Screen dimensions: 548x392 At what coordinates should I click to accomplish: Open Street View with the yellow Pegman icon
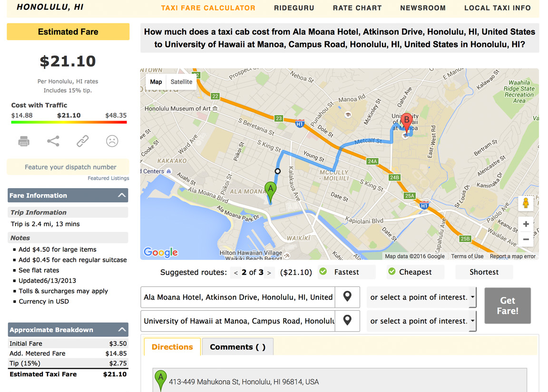(526, 203)
